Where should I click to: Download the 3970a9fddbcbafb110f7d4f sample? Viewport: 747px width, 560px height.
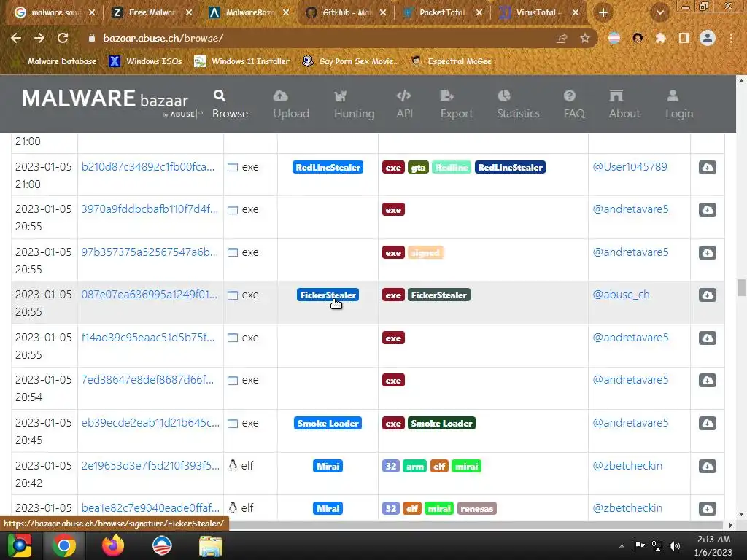click(x=708, y=209)
